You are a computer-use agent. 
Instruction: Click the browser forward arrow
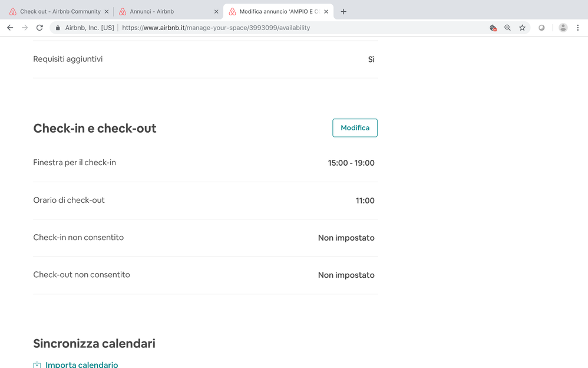[x=25, y=28]
